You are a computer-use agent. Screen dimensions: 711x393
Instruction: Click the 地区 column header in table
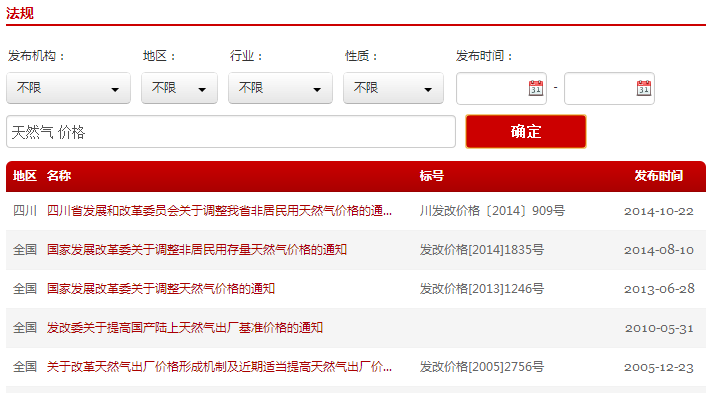[x=24, y=176]
